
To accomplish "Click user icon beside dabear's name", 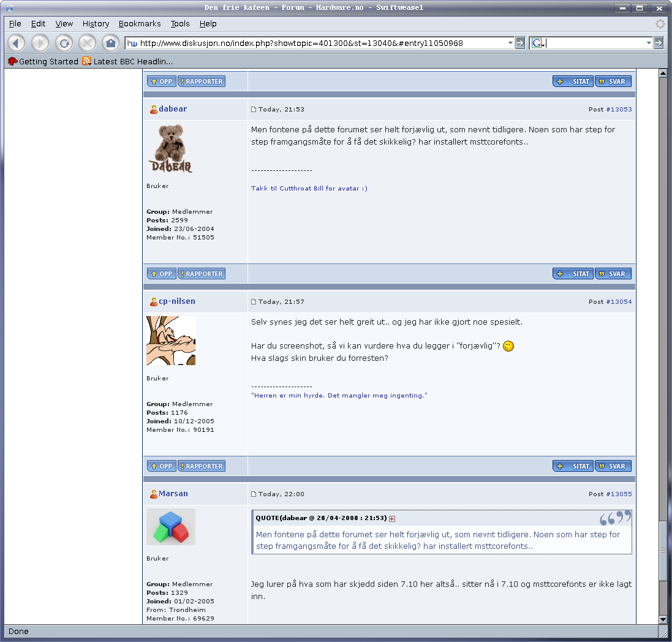I will point(153,110).
